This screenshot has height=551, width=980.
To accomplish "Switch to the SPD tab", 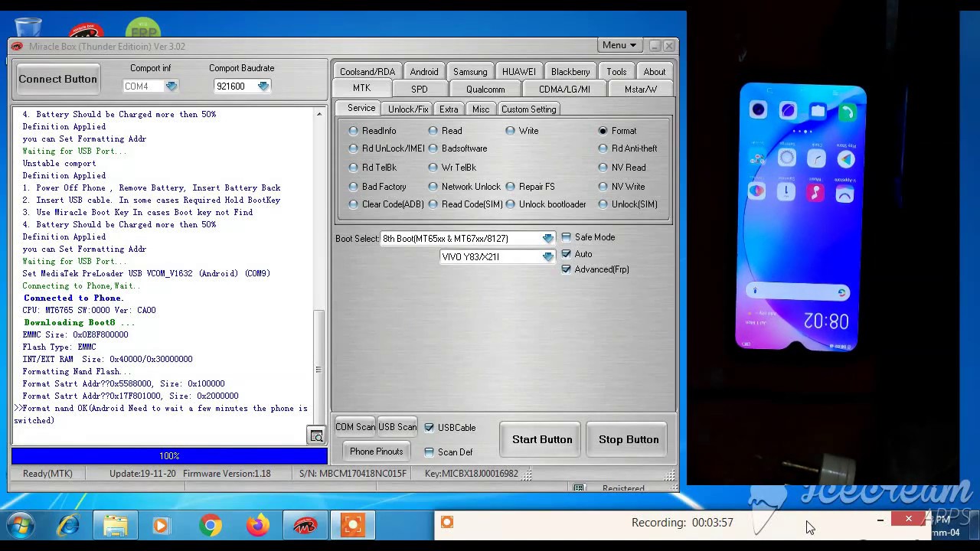I will click(420, 90).
